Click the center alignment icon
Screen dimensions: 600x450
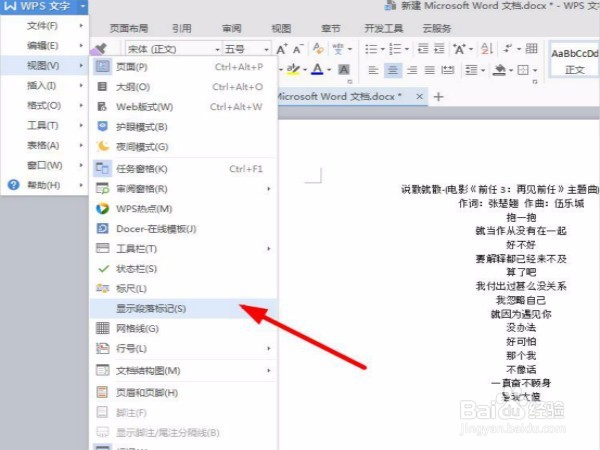click(x=393, y=70)
